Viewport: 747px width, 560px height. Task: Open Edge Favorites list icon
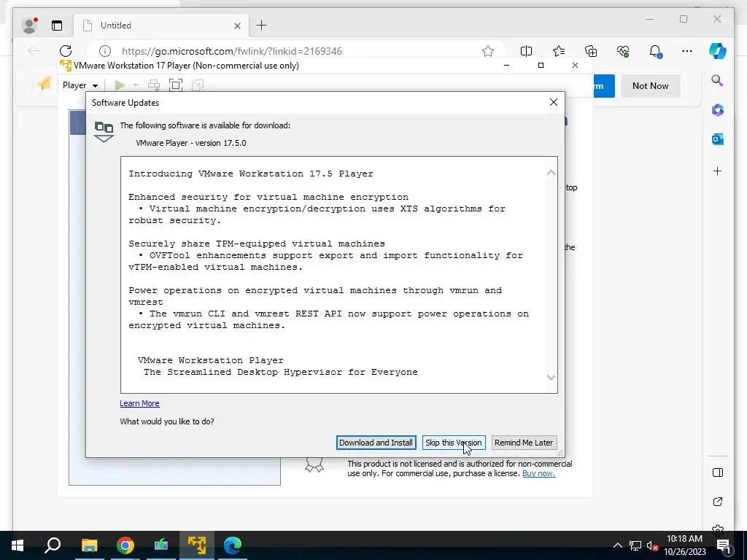[559, 51]
